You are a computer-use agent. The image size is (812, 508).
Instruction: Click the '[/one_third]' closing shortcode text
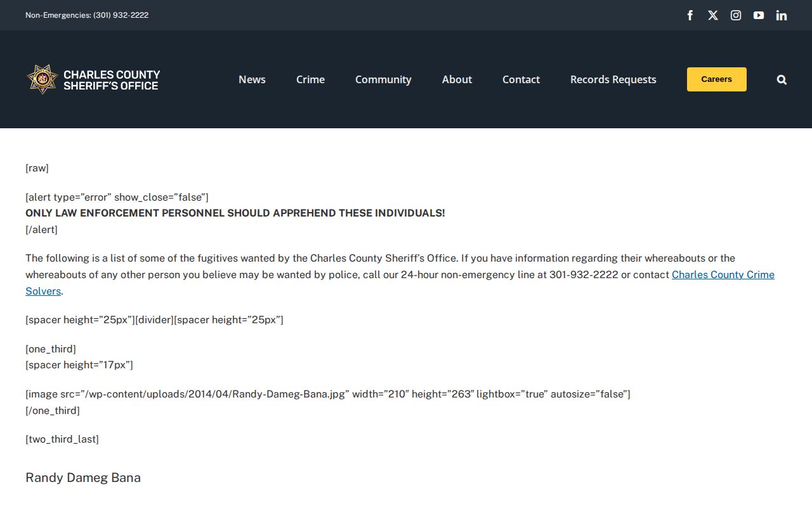coord(53,411)
